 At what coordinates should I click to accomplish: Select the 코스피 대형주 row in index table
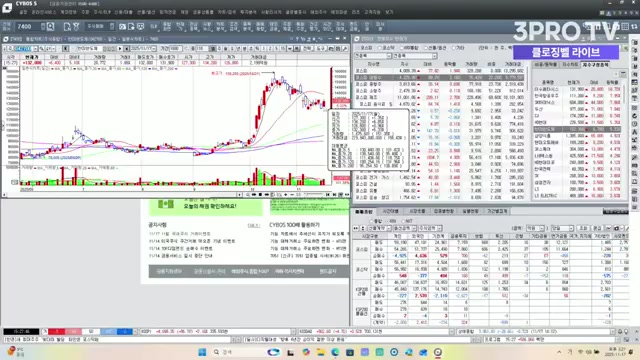[x=439, y=77]
